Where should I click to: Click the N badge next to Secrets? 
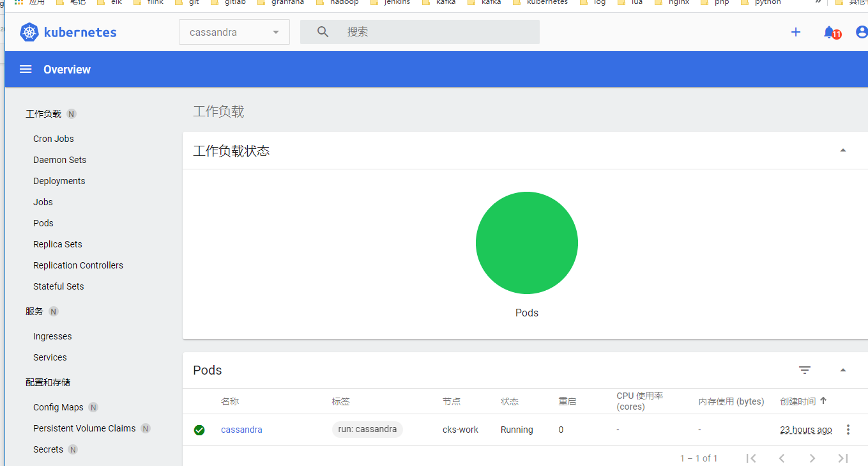pyautogui.click(x=73, y=449)
